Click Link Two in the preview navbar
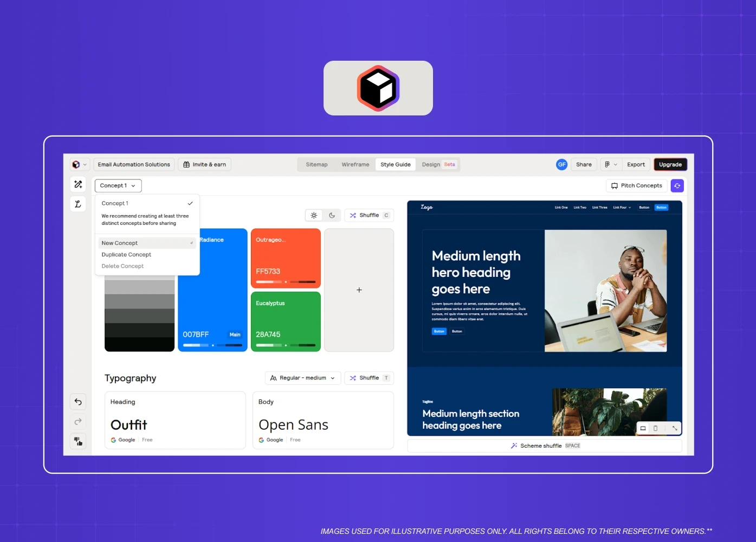Image resolution: width=756 pixels, height=542 pixels. tap(580, 207)
